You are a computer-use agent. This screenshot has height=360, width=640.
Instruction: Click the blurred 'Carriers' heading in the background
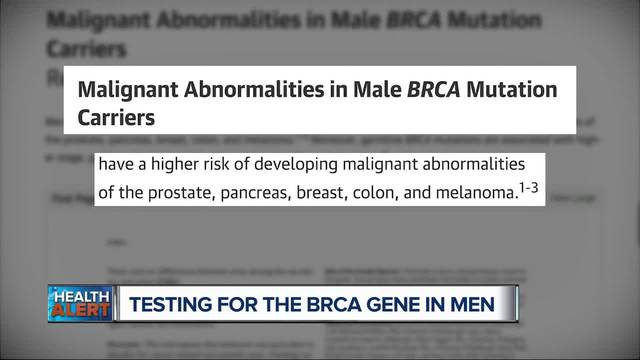click(x=87, y=49)
